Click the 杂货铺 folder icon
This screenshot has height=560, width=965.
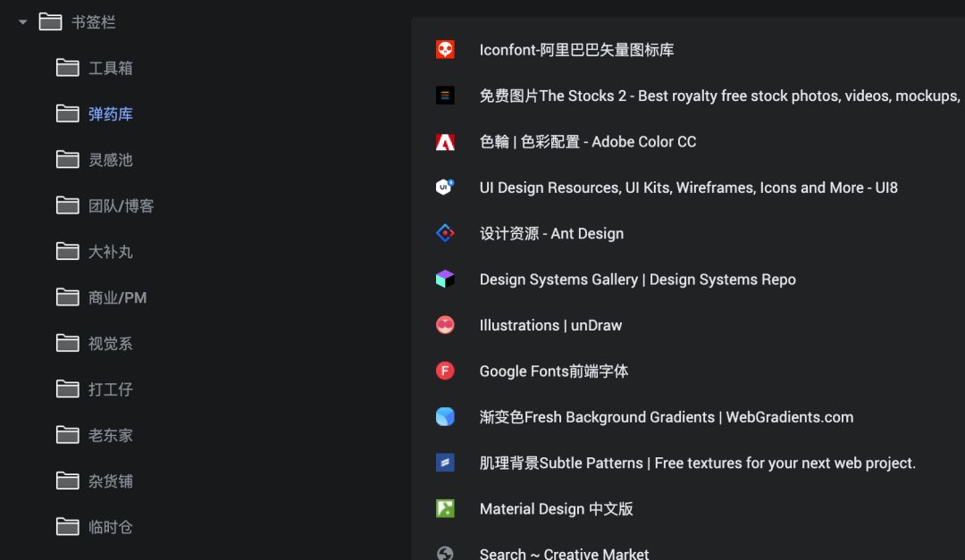pyautogui.click(x=68, y=481)
